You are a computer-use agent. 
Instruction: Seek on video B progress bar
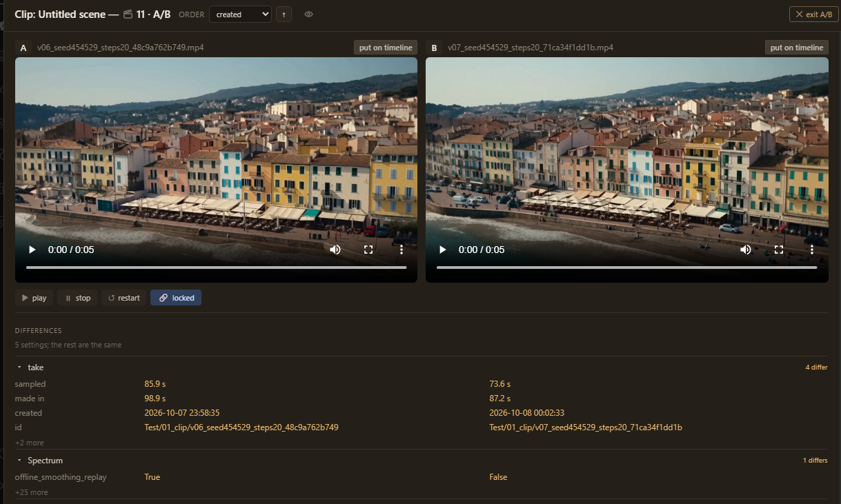tap(626, 267)
